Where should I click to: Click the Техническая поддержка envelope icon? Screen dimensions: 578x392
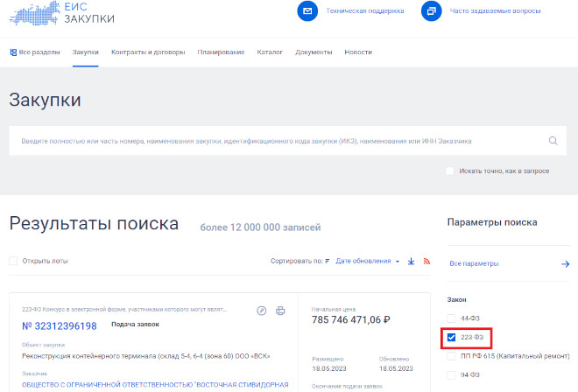pos(307,11)
